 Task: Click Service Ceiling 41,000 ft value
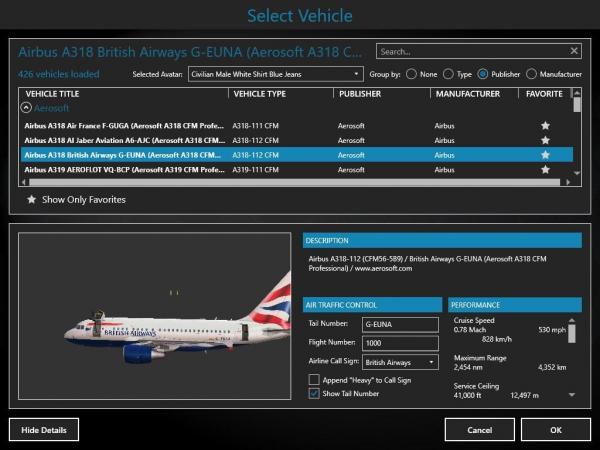[x=467, y=395]
